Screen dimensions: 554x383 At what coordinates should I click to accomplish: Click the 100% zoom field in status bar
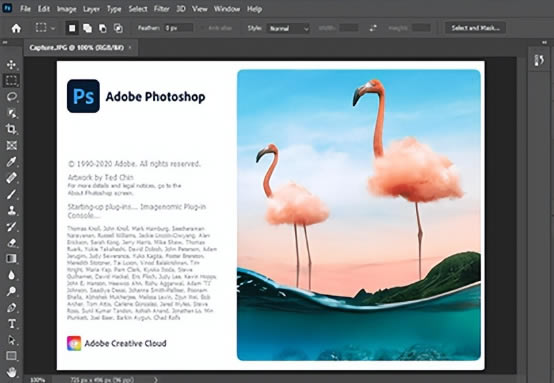pyautogui.click(x=37, y=380)
